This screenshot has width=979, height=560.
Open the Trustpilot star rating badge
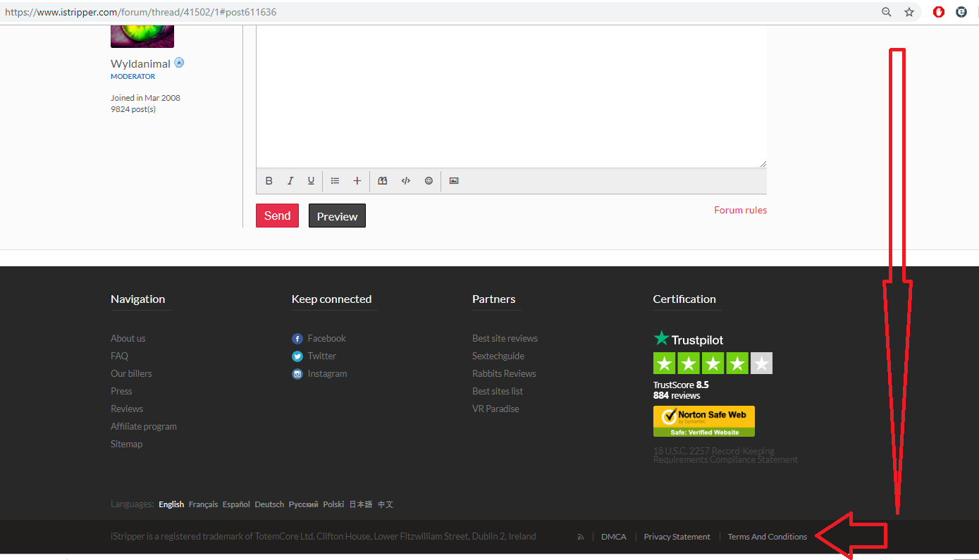[x=713, y=363]
